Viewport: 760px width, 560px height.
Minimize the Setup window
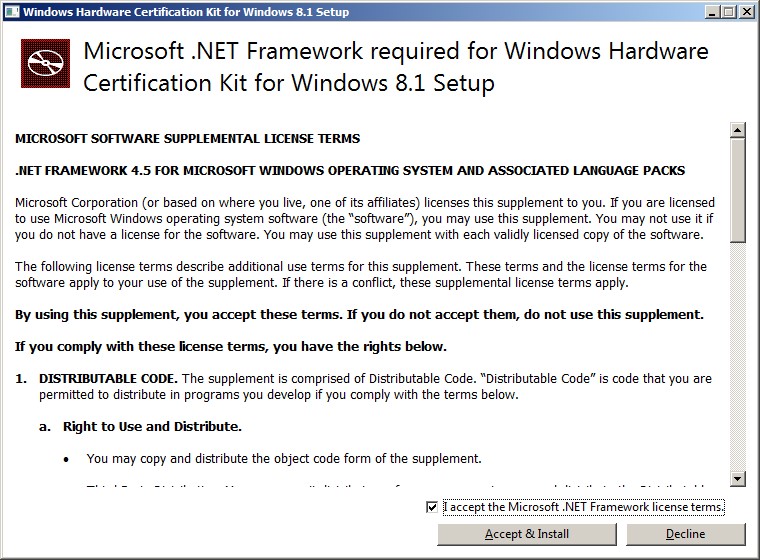712,12
